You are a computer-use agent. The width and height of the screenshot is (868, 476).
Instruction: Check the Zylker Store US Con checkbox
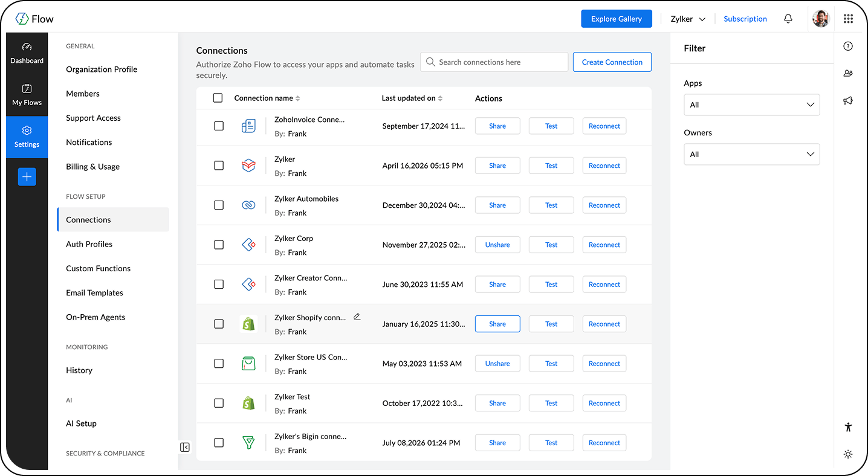point(219,364)
